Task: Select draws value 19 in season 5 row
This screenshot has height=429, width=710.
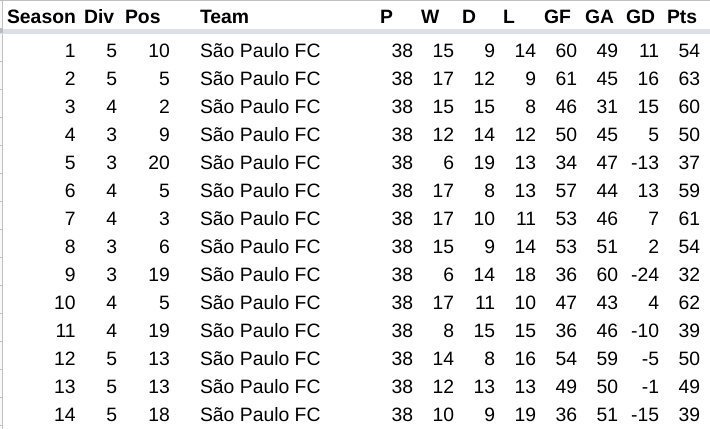Action: 484,163
